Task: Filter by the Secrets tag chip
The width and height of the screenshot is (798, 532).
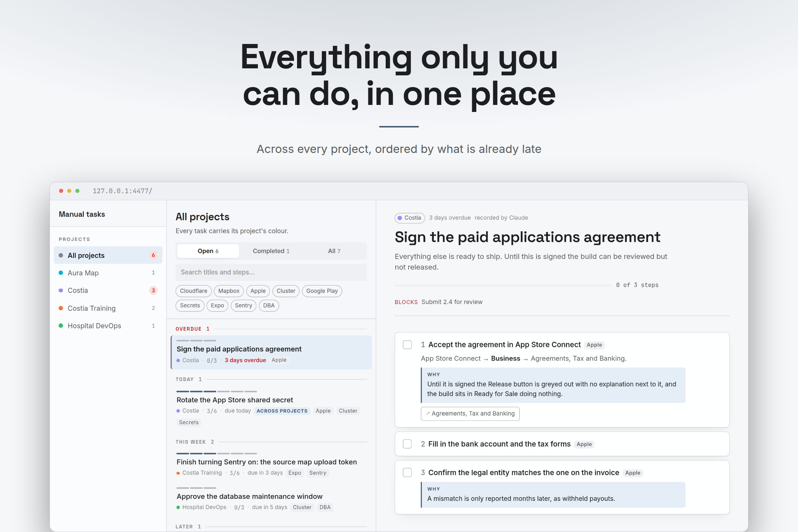Action: point(190,306)
